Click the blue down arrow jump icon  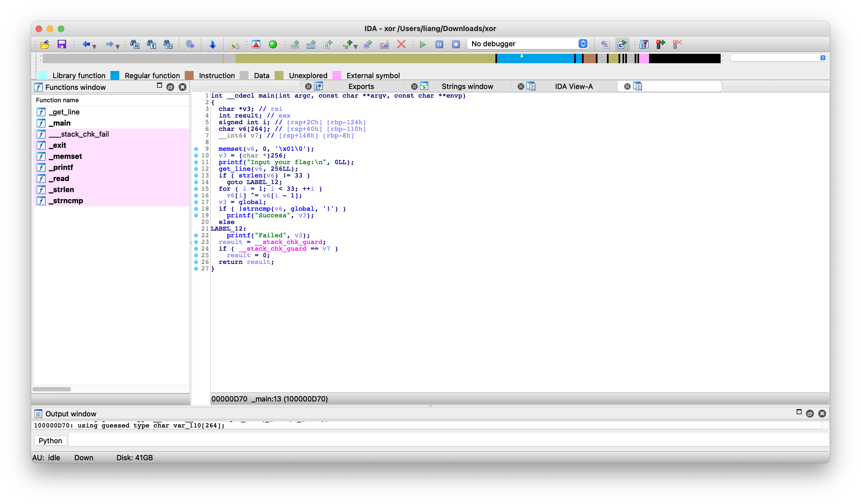click(212, 44)
